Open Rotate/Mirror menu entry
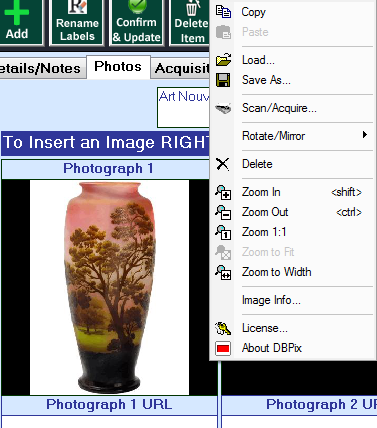 pyautogui.click(x=293, y=136)
